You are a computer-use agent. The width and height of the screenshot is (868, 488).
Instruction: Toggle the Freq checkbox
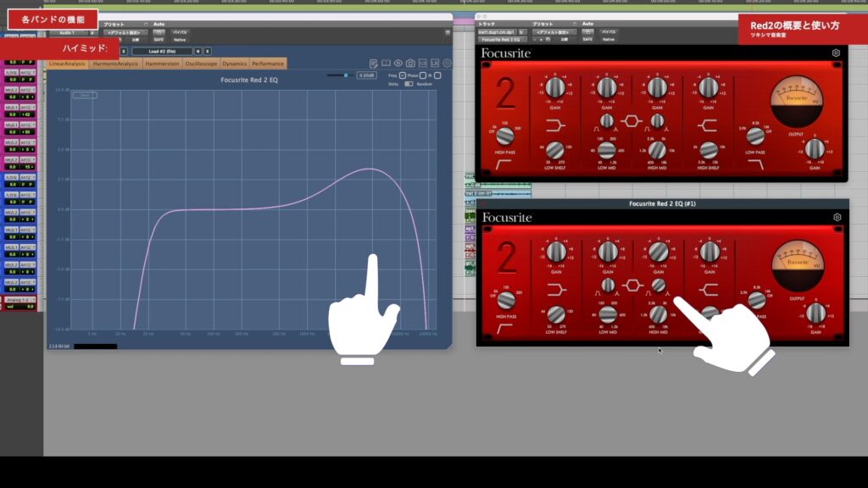click(x=403, y=75)
